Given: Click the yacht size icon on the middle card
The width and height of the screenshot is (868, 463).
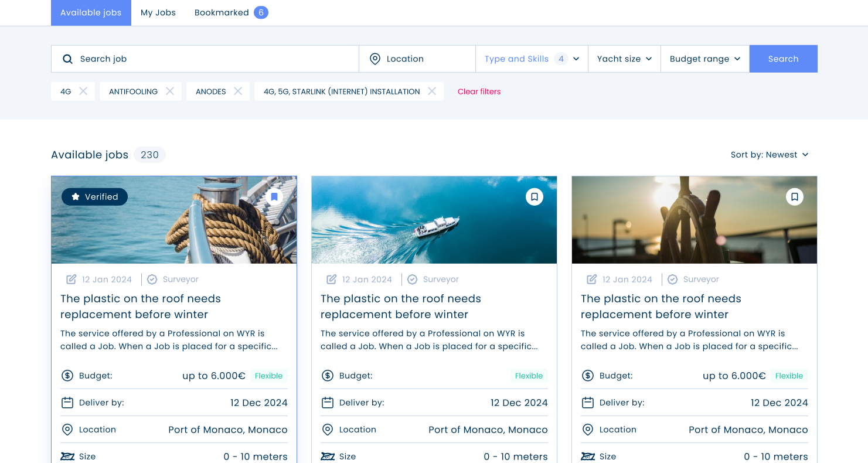Looking at the screenshot, I should (x=327, y=455).
